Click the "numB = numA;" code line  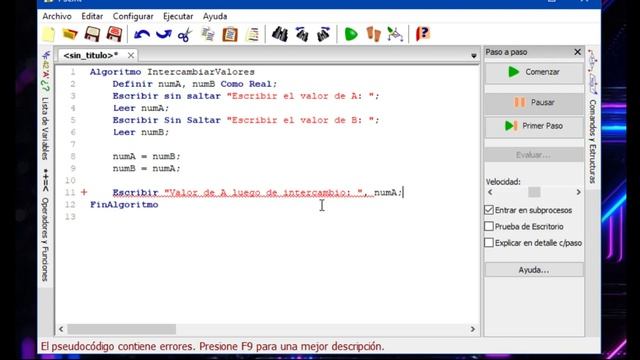coord(147,168)
